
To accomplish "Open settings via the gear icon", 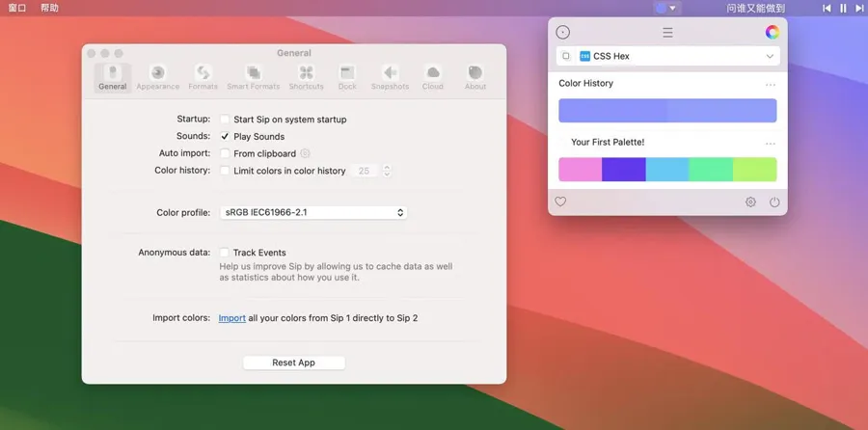I will (x=750, y=202).
